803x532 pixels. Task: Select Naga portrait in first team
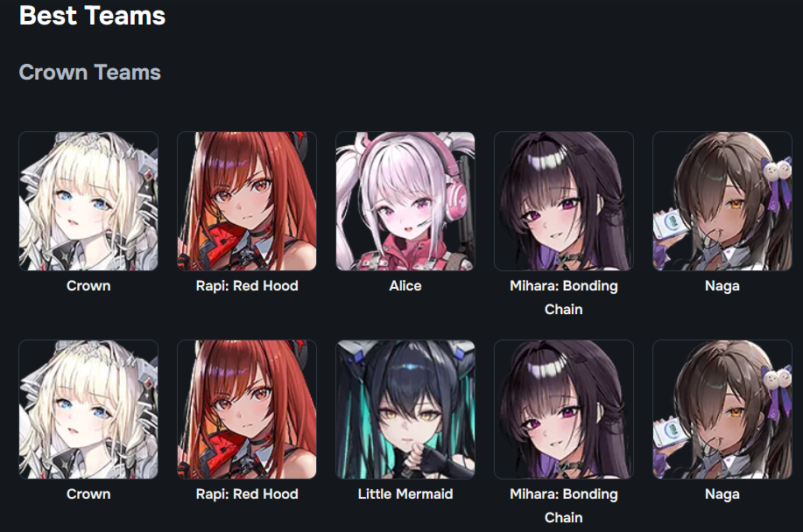[x=722, y=201]
